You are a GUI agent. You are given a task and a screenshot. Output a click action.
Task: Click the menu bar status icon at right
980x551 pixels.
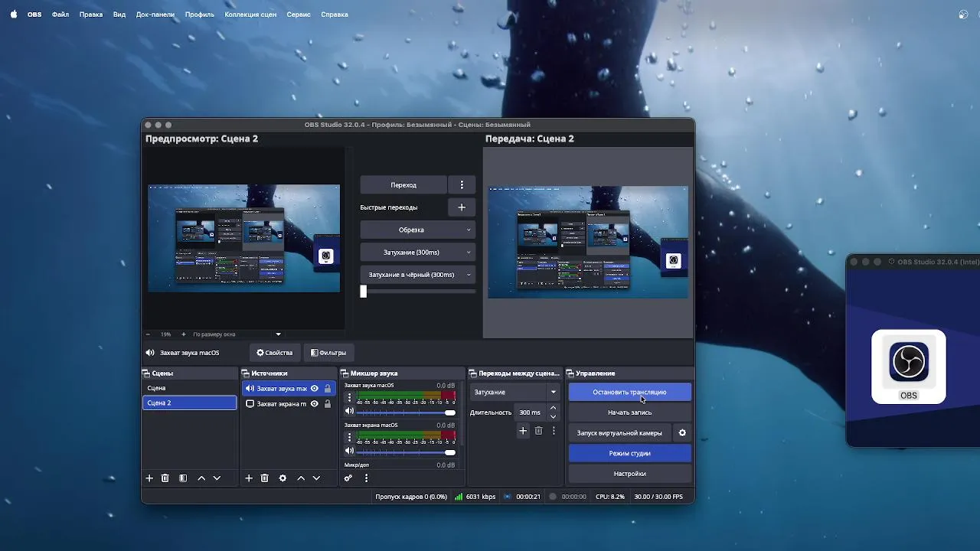(963, 14)
